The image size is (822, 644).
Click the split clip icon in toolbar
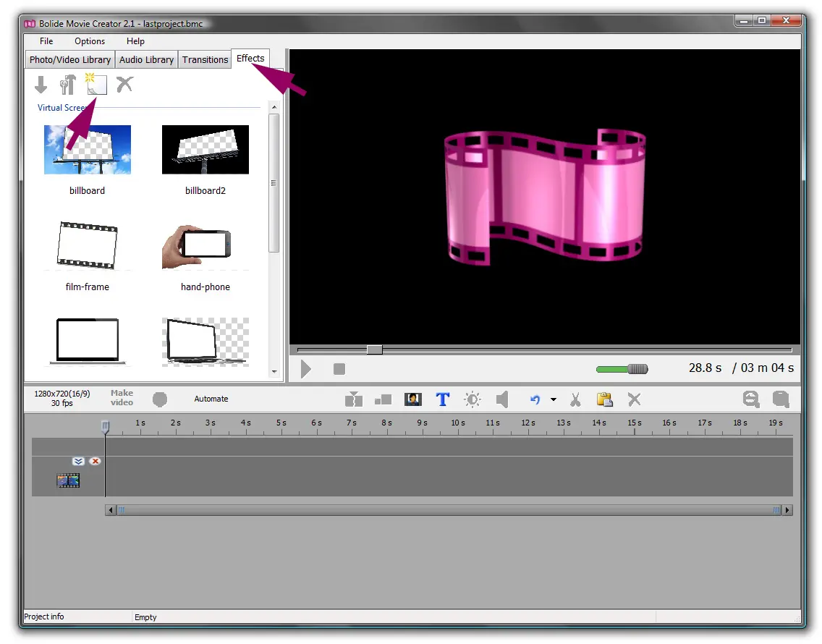tap(353, 399)
